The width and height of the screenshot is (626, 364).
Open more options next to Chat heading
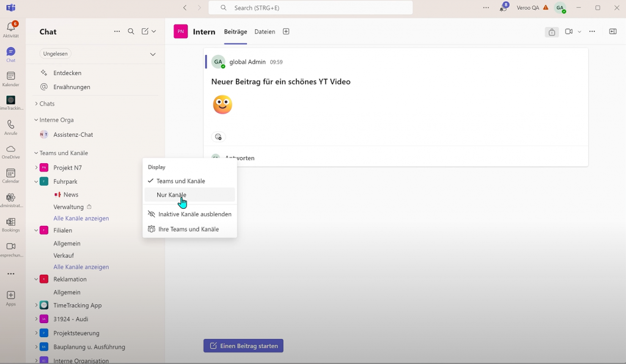pos(117,32)
